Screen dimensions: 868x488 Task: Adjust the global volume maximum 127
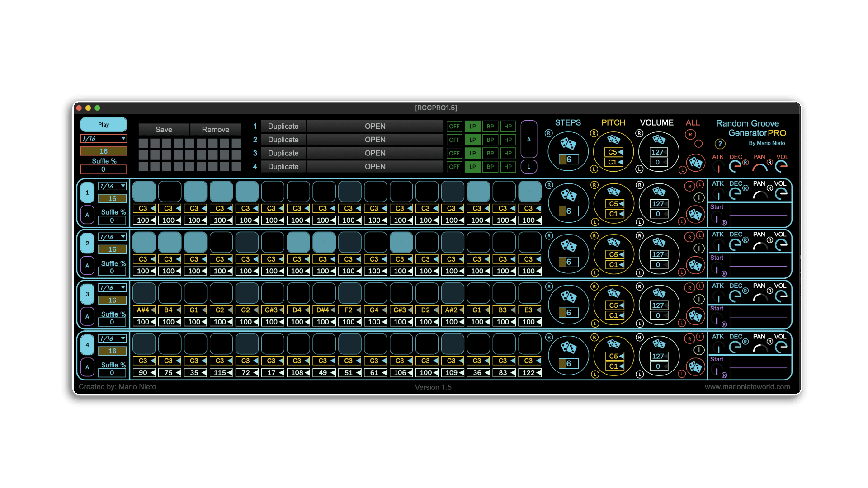click(659, 152)
